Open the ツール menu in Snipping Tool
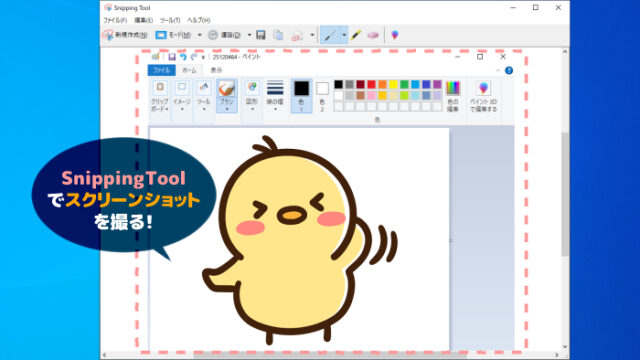The image size is (640, 360). (x=170, y=20)
